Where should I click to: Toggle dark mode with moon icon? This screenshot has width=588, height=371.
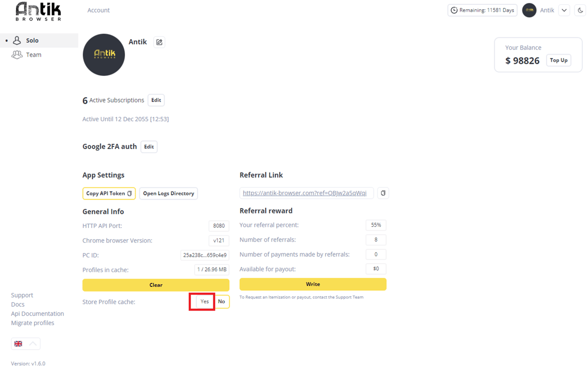[x=580, y=10]
